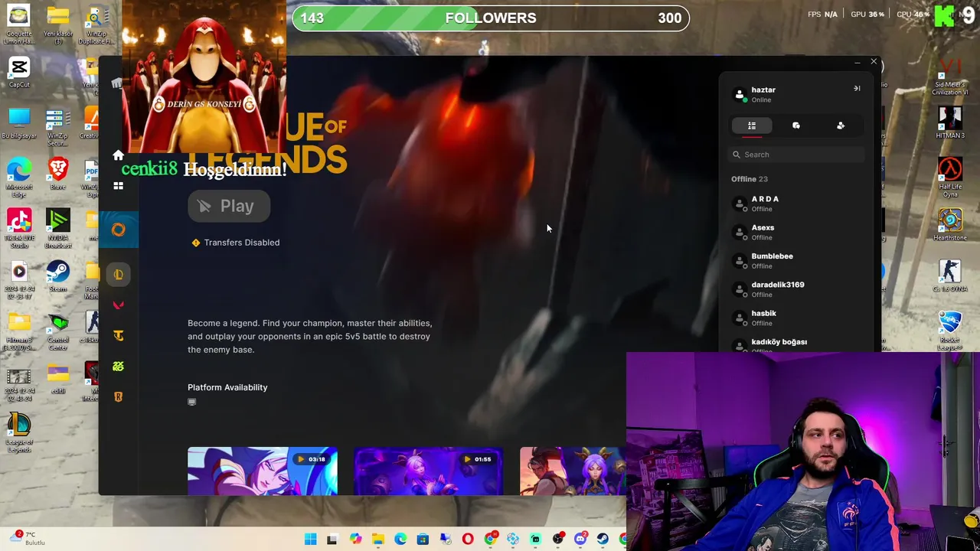
Task: Open Bu bilgisayar desktop icon
Action: pos(19,124)
